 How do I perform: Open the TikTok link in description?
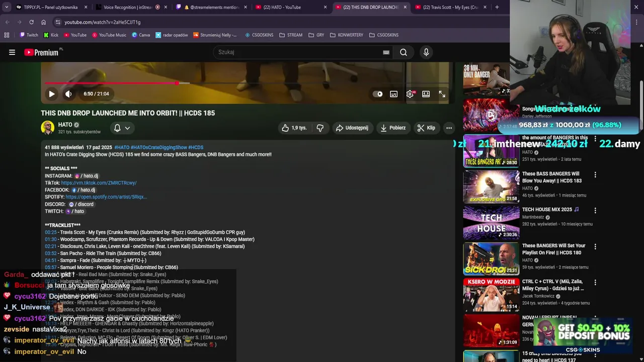(x=99, y=183)
